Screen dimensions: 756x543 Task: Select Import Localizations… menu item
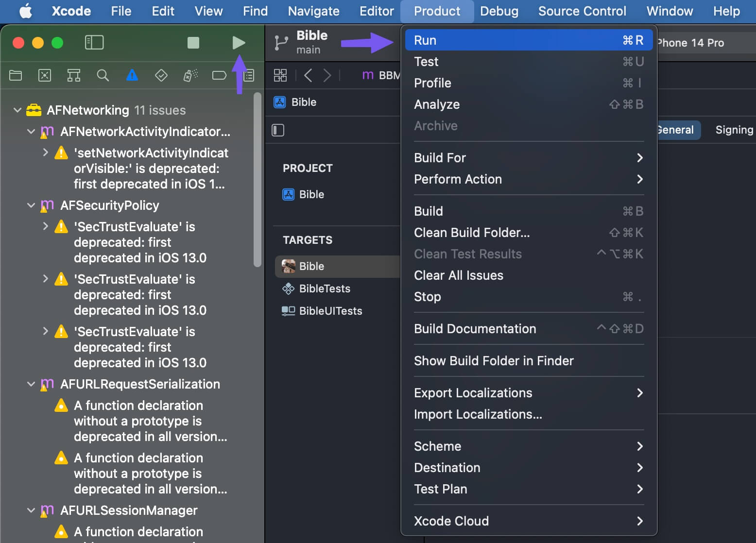click(x=529, y=414)
